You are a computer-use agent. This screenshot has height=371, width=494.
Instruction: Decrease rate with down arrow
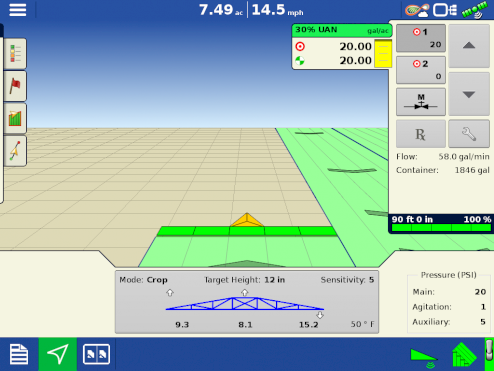tap(469, 95)
